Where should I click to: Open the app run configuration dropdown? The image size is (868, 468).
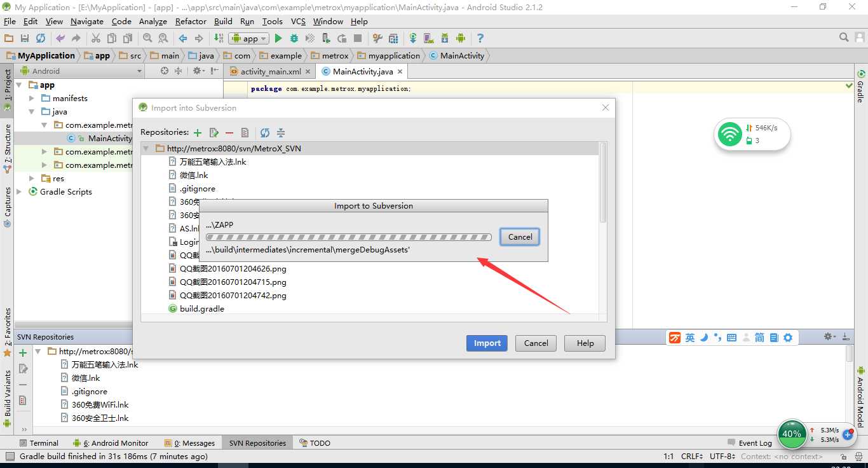(x=250, y=38)
